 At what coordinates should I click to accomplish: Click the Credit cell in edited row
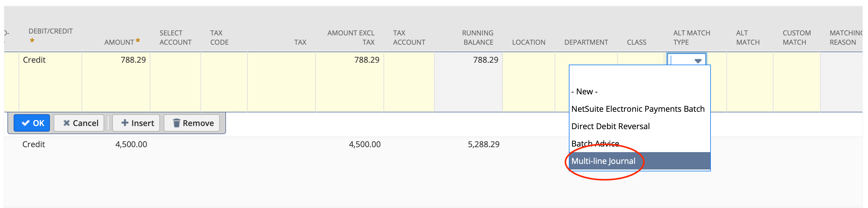pyautogui.click(x=51, y=82)
